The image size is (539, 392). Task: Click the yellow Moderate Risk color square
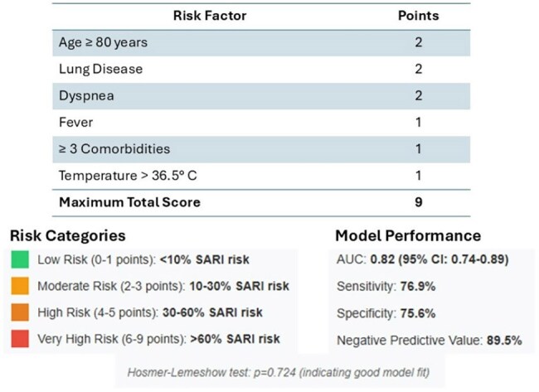[x=20, y=286]
